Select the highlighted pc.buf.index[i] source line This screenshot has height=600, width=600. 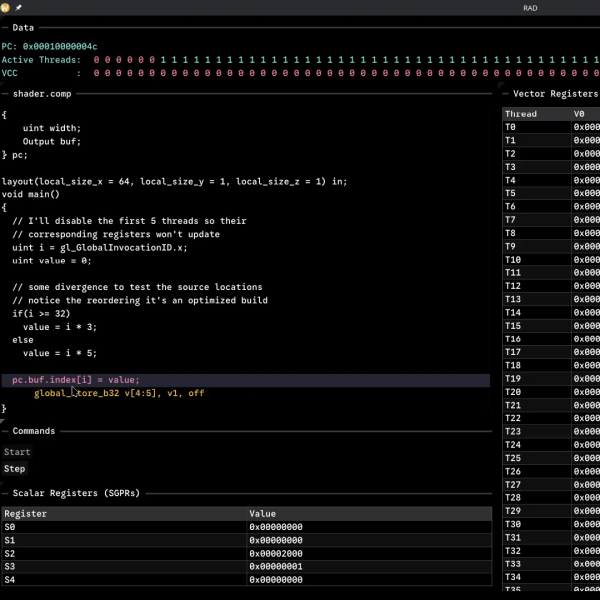pos(76,380)
